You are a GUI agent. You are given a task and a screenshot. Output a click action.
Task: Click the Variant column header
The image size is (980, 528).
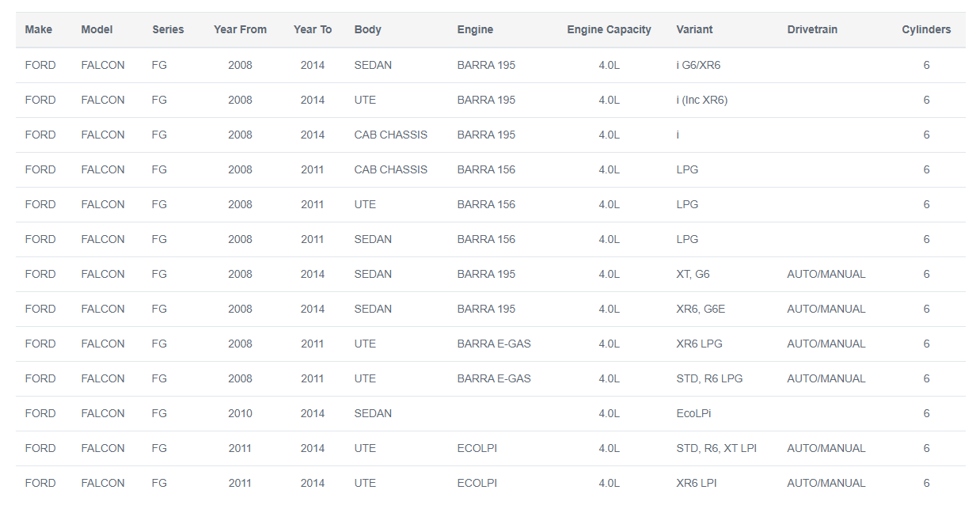pos(694,29)
